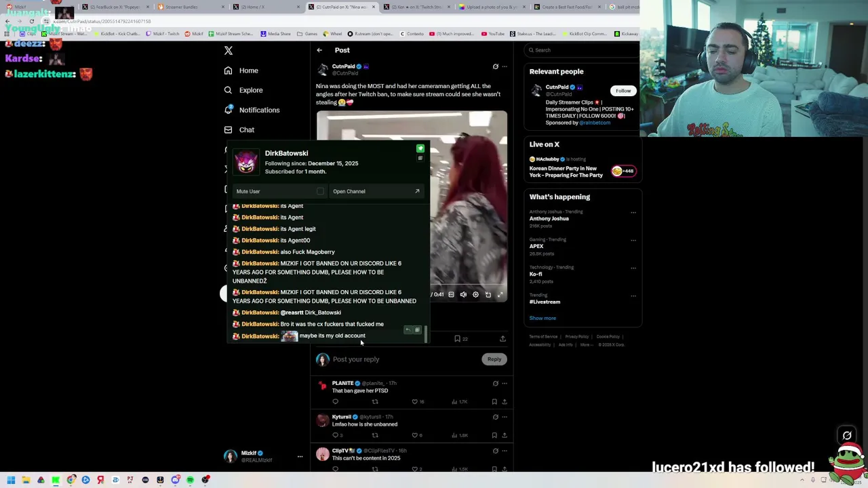Open Explore in X sidebar
The width and height of the screenshot is (868, 488).
tap(243, 90)
